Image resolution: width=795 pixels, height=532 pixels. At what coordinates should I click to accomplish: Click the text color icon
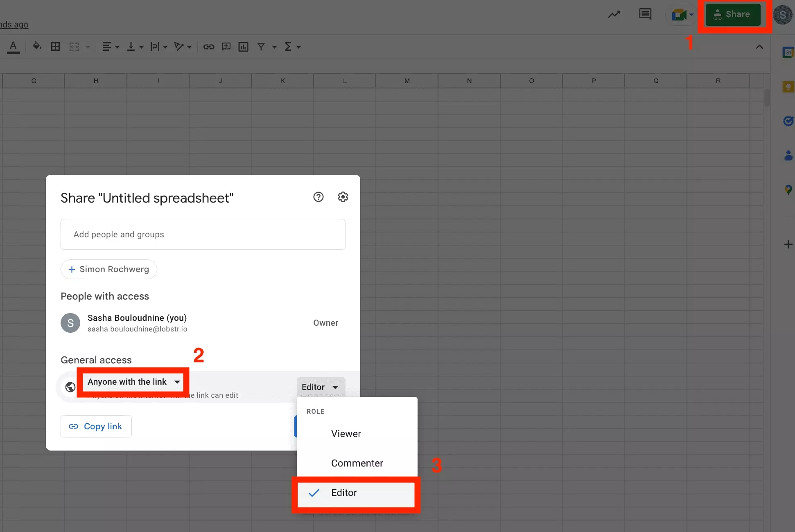coord(14,47)
